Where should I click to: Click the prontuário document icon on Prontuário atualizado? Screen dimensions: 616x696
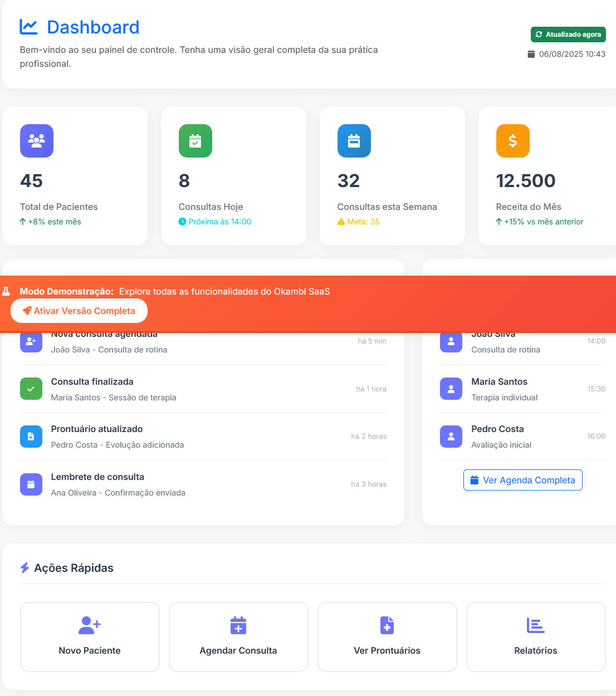[x=31, y=437]
